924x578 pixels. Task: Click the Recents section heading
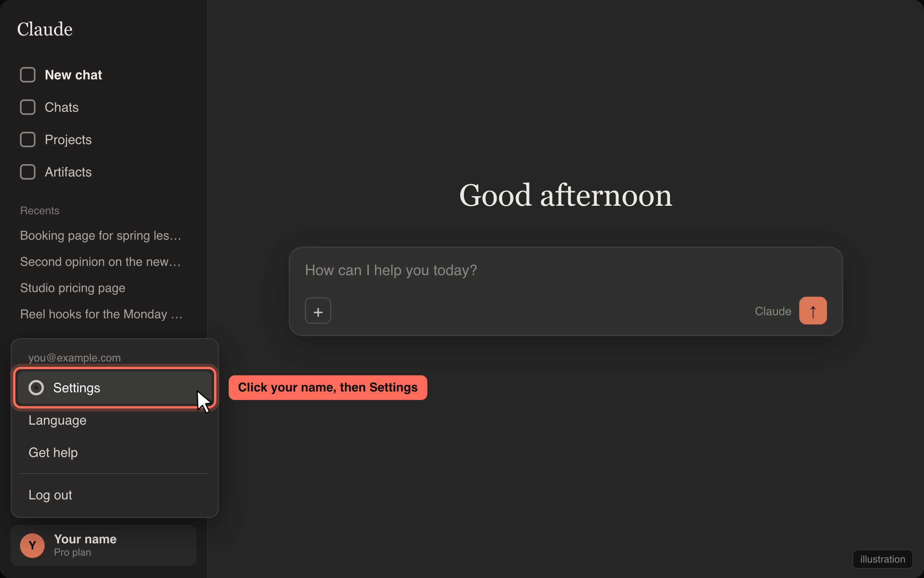pos(40,210)
